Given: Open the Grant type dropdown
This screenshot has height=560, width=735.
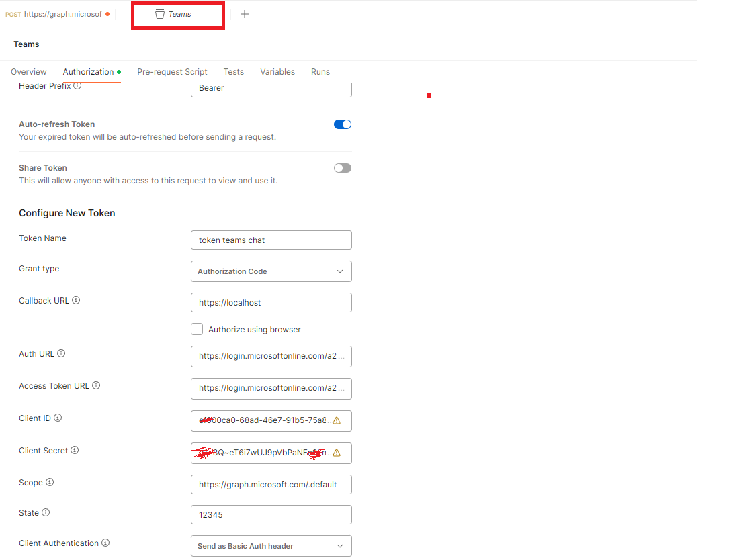Looking at the screenshot, I should (x=271, y=271).
